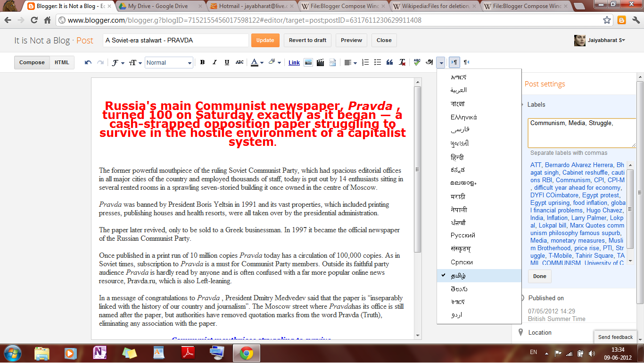This screenshot has width=644, height=363.
Task: Insert a video into the post
Action: click(x=321, y=62)
